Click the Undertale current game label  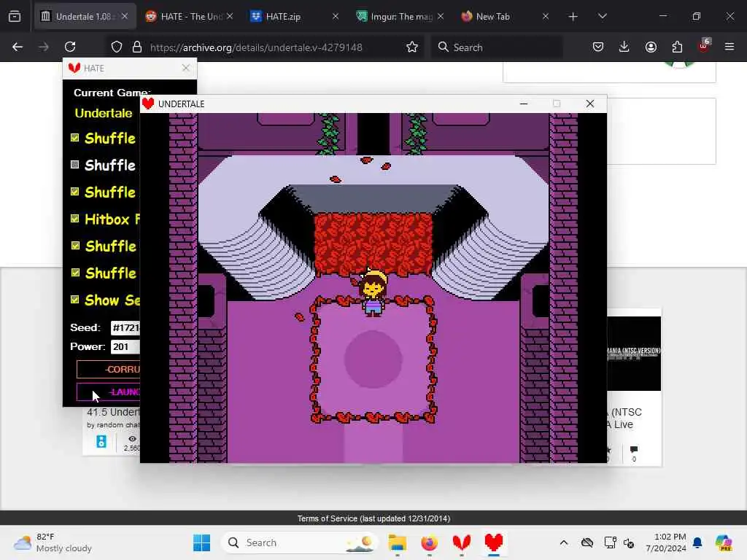[104, 113]
